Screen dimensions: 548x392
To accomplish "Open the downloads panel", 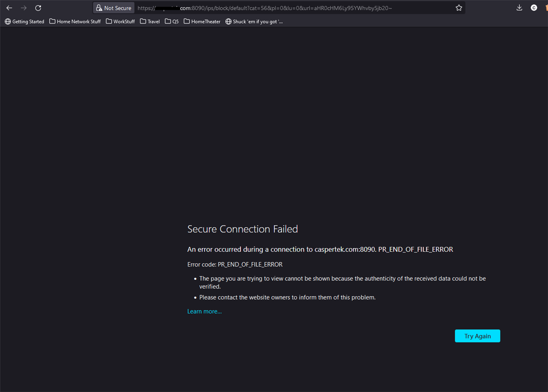I will click(519, 8).
